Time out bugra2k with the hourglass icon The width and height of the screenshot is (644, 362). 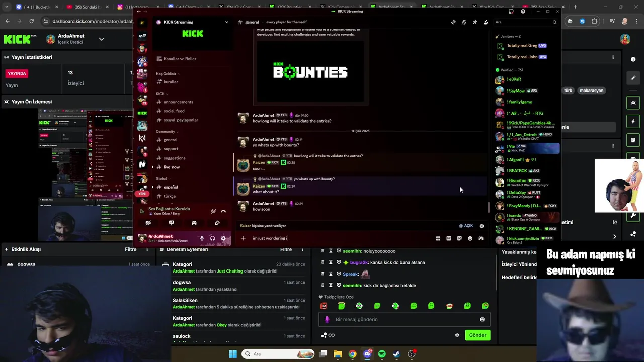[331, 262]
